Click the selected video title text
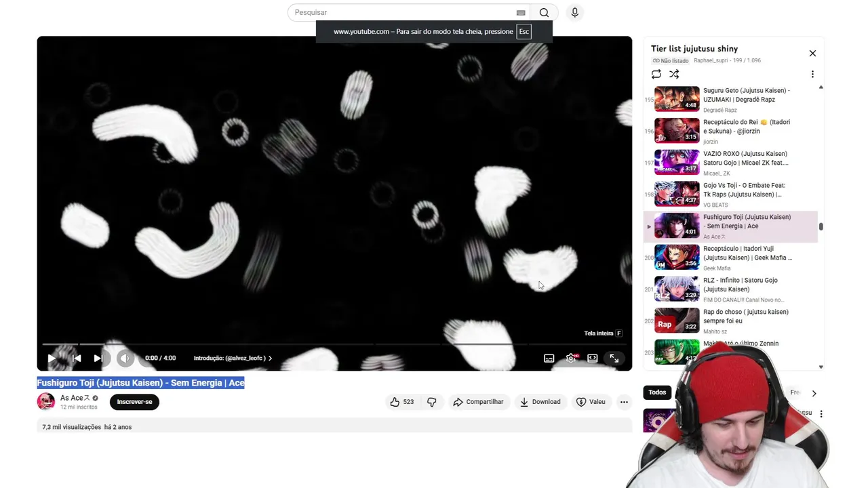The height and width of the screenshot is (488, 868). coord(140,383)
